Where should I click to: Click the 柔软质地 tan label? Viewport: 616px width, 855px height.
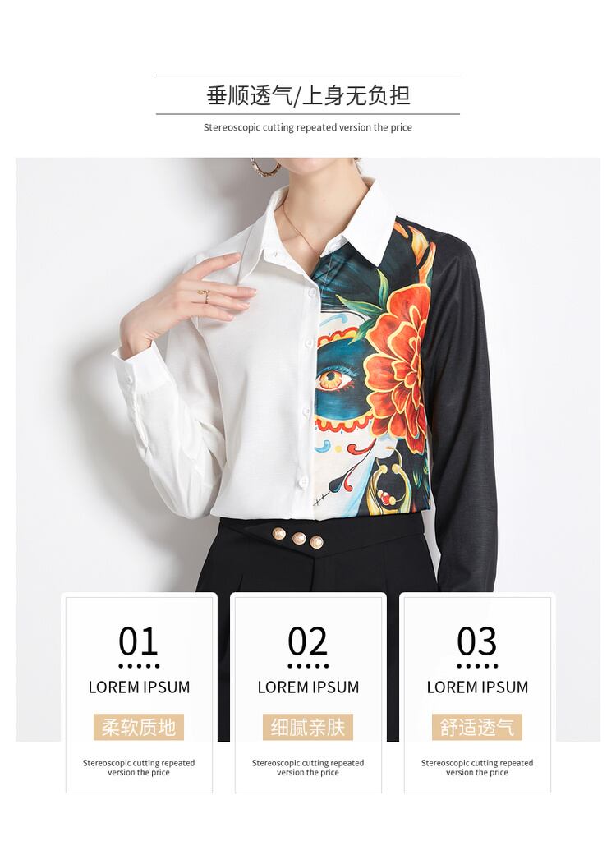(x=139, y=727)
